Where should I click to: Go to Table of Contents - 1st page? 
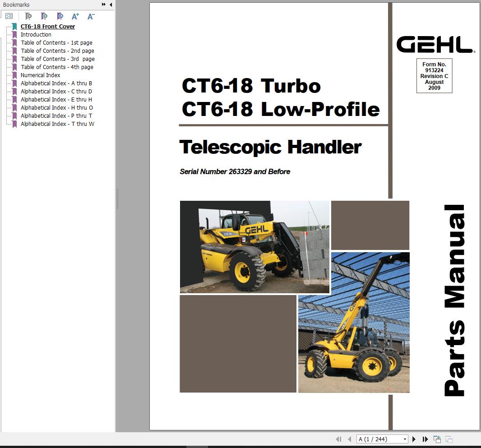[56, 42]
